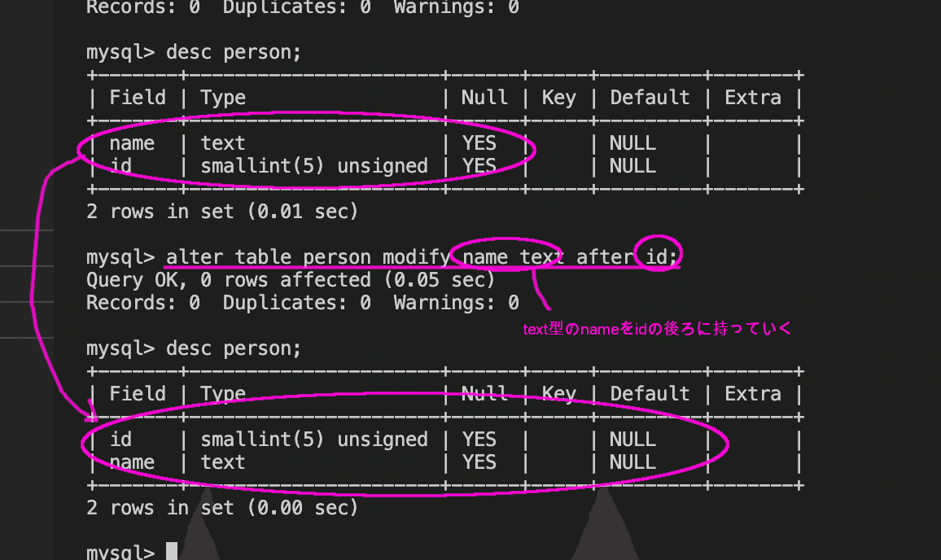Click the 'Type' header in the second table
The width and height of the screenshot is (941, 560).
click(223, 394)
